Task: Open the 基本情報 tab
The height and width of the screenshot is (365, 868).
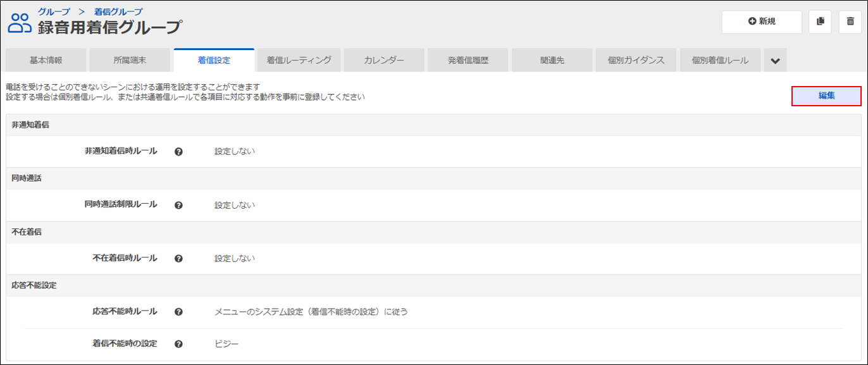Action: click(46, 61)
